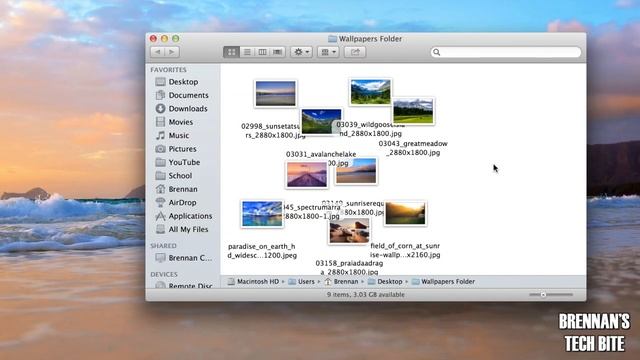The height and width of the screenshot is (360, 640).
Task: Click Wallpapers Folder in the path bar
Action: (x=443, y=282)
